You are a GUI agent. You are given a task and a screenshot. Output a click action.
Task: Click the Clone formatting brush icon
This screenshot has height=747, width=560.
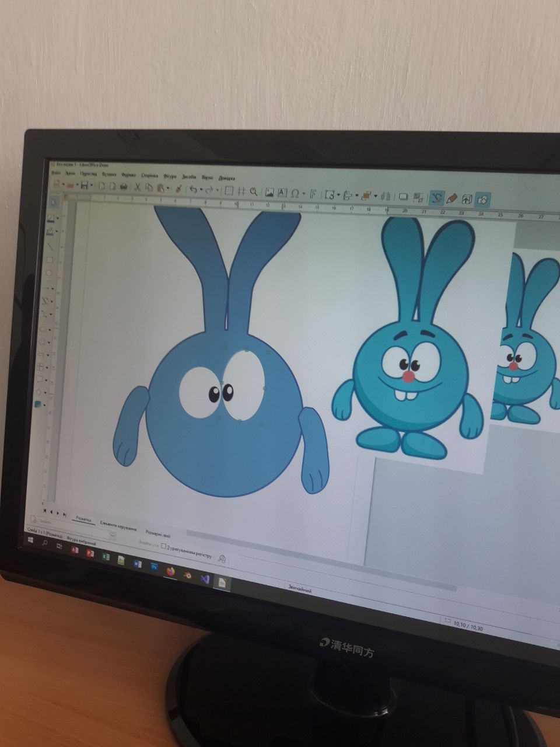pos(178,189)
